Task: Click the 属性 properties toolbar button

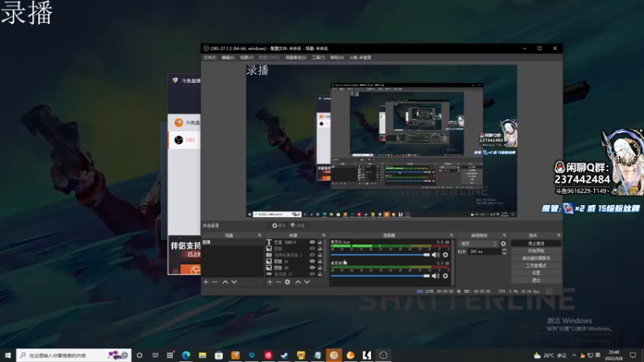Action: 279,226
